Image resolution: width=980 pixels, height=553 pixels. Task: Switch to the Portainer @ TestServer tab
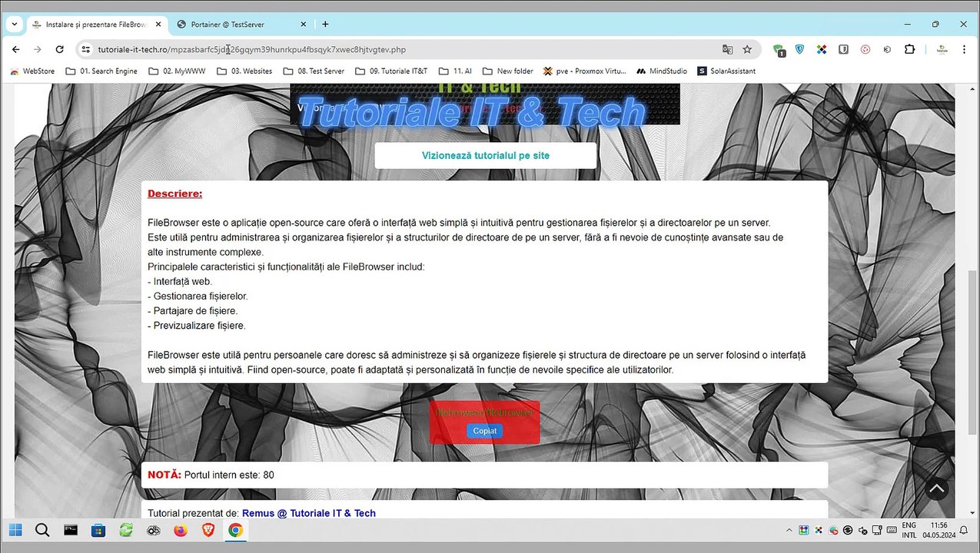click(241, 25)
